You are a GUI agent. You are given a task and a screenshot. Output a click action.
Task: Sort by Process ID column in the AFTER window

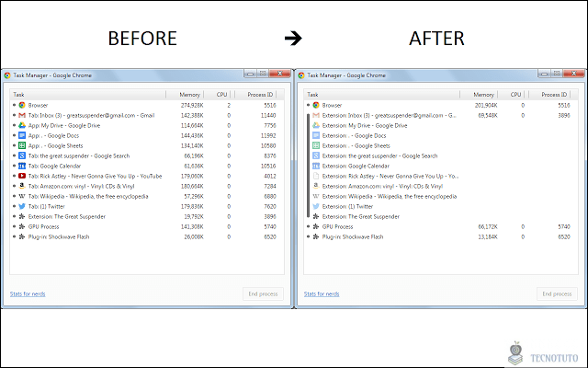tap(549, 95)
